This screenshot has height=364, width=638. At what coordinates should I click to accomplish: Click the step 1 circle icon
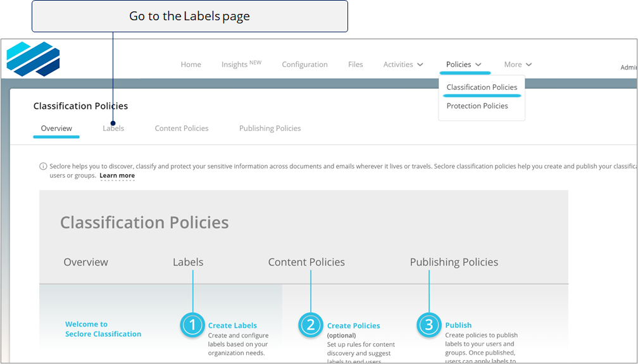(x=192, y=325)
